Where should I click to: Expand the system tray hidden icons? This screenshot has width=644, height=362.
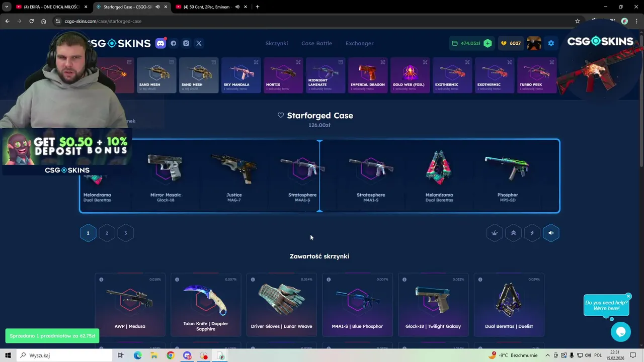pos(548,355)
